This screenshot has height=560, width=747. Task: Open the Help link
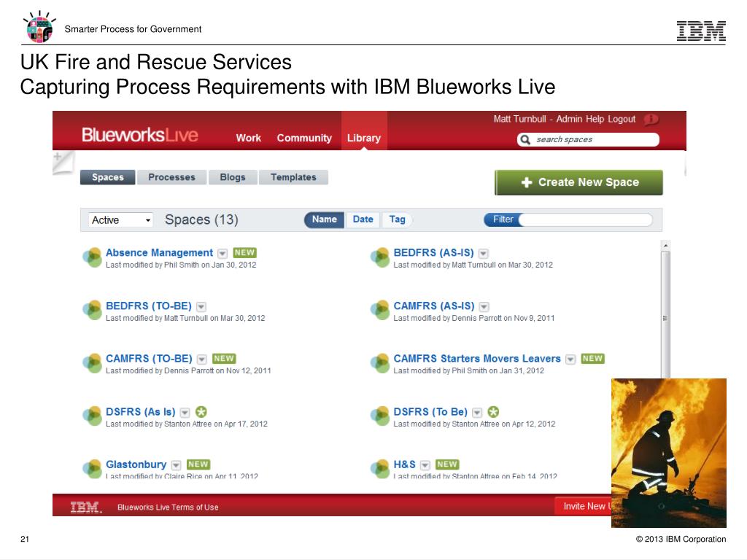point(595,119)
